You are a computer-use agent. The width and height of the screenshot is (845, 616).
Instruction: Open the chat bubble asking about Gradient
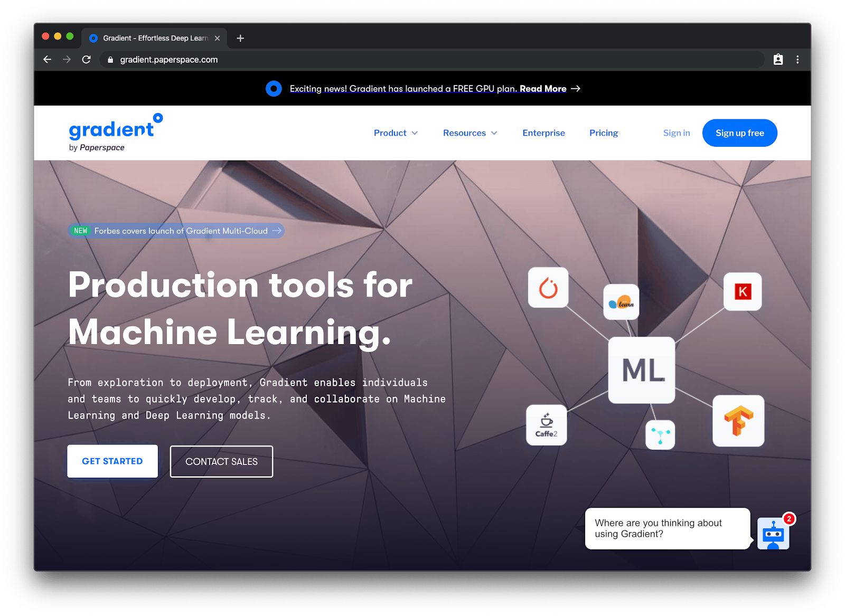pos(668,528)
